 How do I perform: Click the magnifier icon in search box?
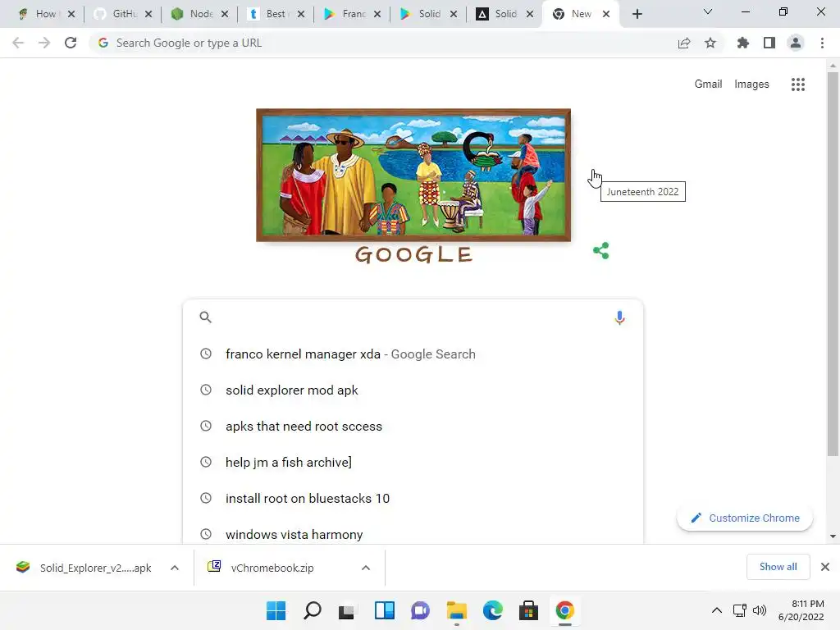(206, 317)
